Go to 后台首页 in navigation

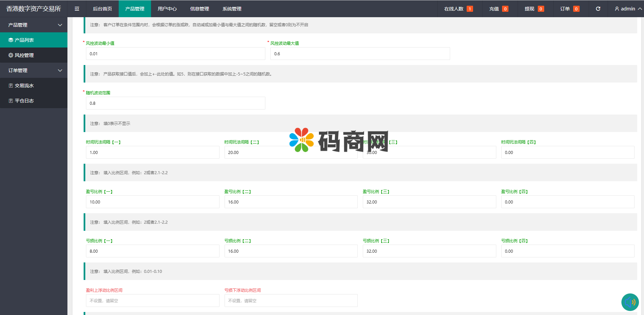point(102,9)
